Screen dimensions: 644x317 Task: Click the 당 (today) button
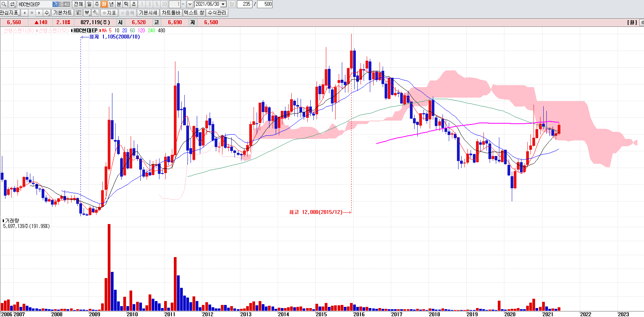[232, 4]
